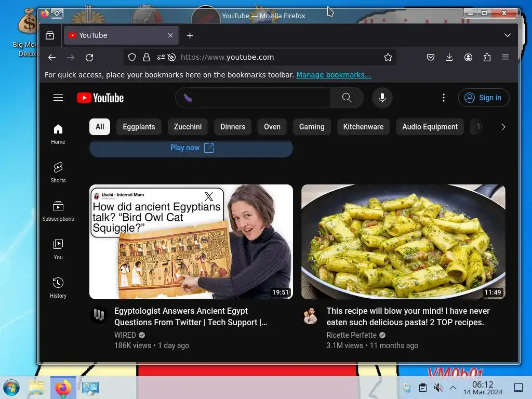
Task: Select the All filter chip
Action: point(100,127)
